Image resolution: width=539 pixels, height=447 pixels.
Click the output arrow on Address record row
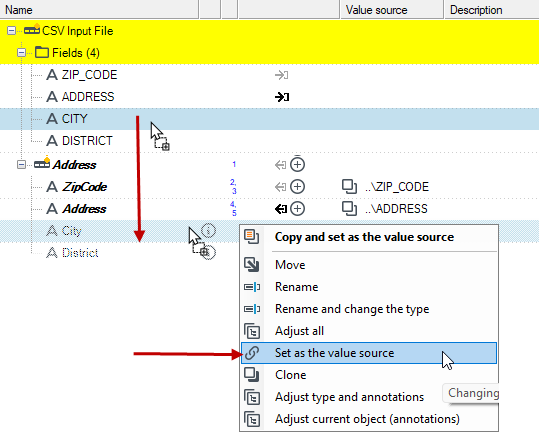[x=280, y=165]
